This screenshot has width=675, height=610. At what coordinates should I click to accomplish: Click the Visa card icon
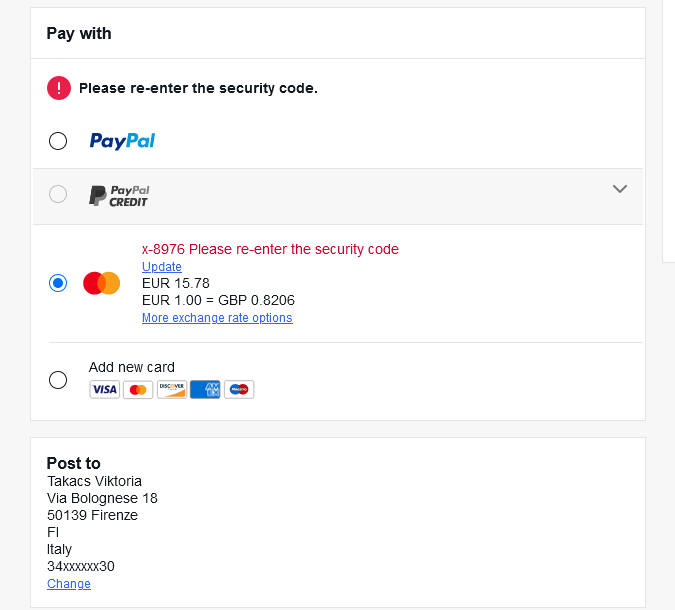tap(104, 389)
